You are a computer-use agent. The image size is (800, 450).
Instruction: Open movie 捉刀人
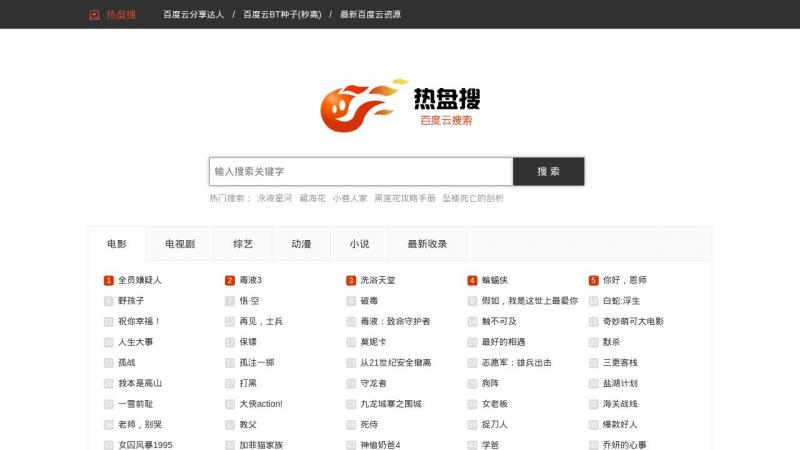494,424
